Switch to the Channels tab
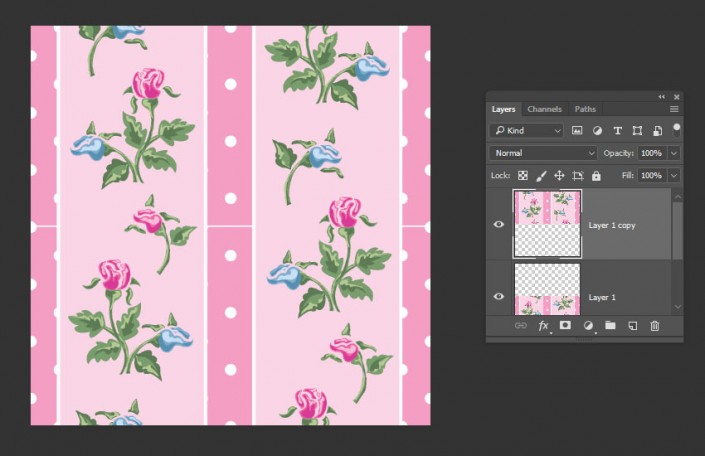The image size is (705, 456). click(544, 109)
